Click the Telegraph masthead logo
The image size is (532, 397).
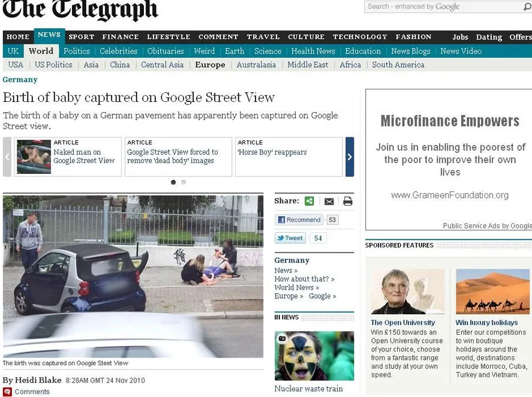81,11
